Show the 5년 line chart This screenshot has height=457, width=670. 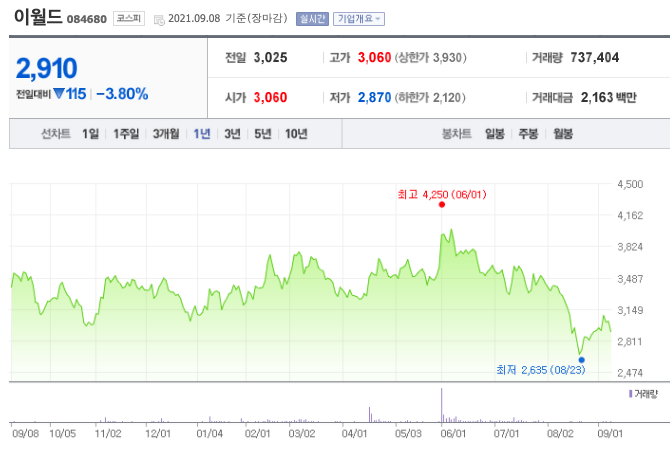click(x=263, y=134)
